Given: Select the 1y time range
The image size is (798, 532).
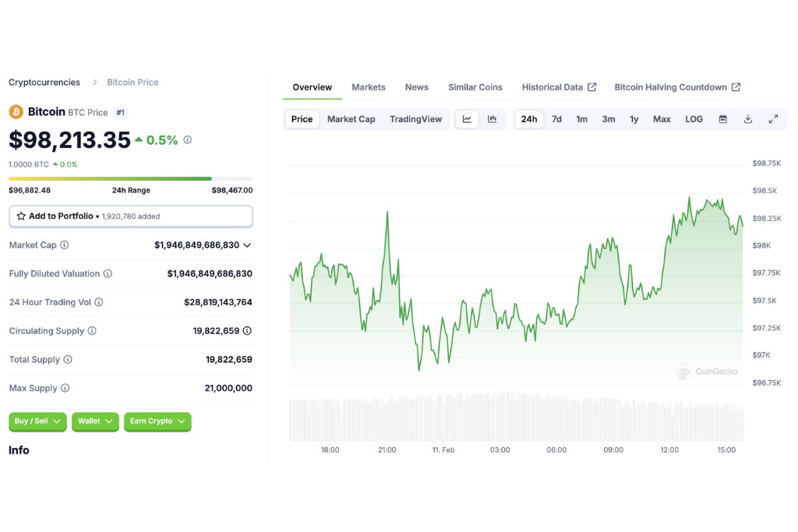Looking at the screenshot, I should click(634, 119).
